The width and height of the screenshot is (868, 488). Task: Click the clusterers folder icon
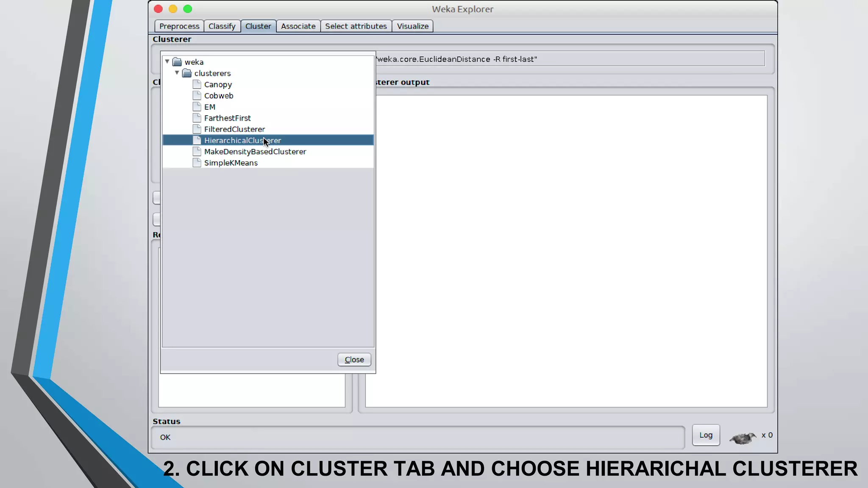pos(187,73)
